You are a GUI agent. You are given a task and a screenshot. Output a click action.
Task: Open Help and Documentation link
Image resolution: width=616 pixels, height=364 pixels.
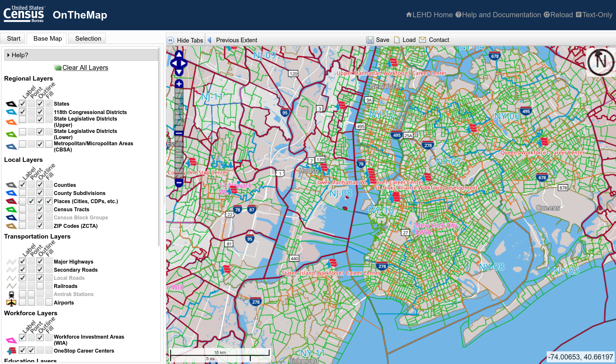click(x=498, y=15)
